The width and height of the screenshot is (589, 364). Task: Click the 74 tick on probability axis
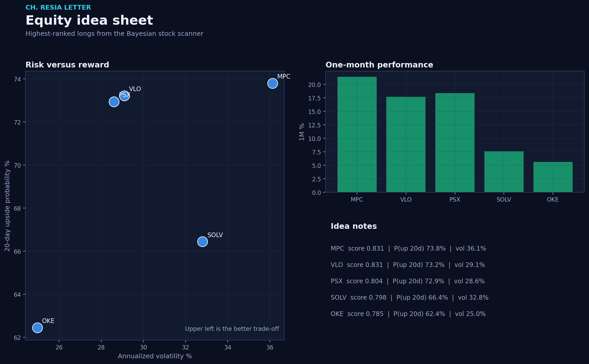coord(17,79)
